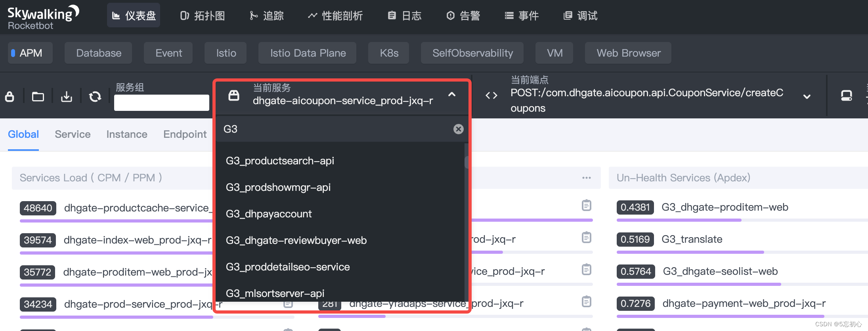Choose G3_productsearch-api from the list
This screenshot has height=331, width=868.
(280, 161)
